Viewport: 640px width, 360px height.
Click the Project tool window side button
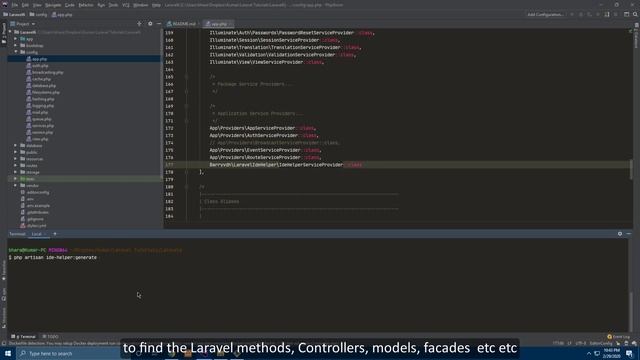pyautogui.click(x=4, y=33)
